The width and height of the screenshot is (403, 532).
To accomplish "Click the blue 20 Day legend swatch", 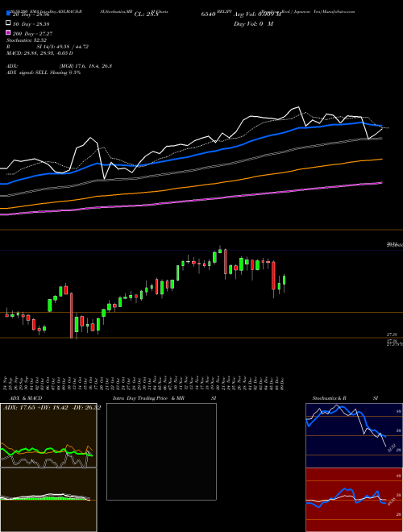I will [8, 14].
